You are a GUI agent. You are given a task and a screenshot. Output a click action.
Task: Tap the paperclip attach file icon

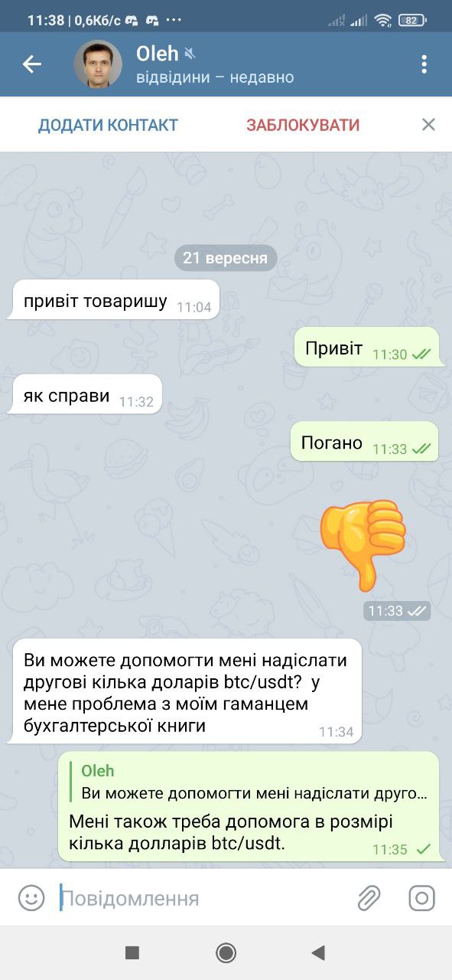point(369,897)
